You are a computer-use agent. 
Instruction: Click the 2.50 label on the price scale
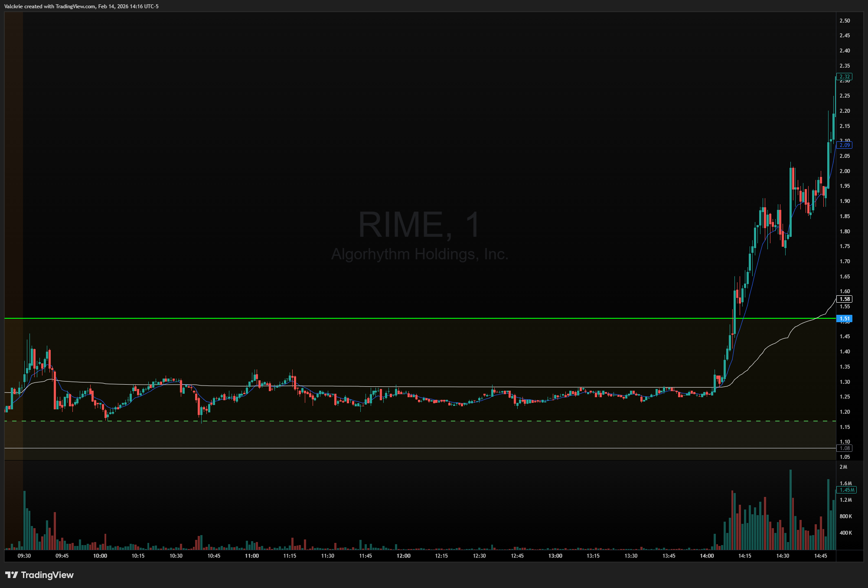[x=844, y=21]
